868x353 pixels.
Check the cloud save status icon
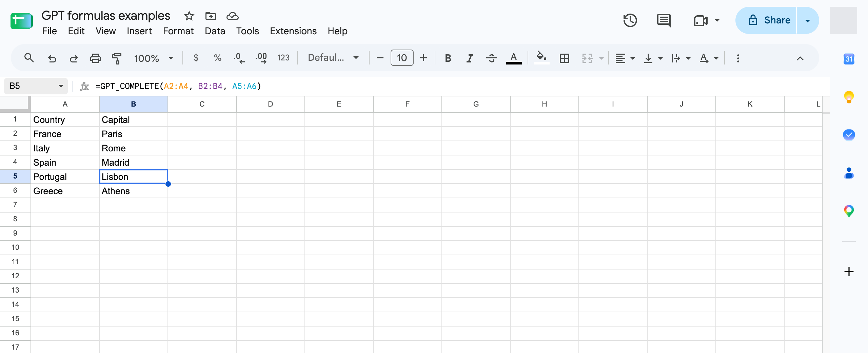[x=233, y=16]
